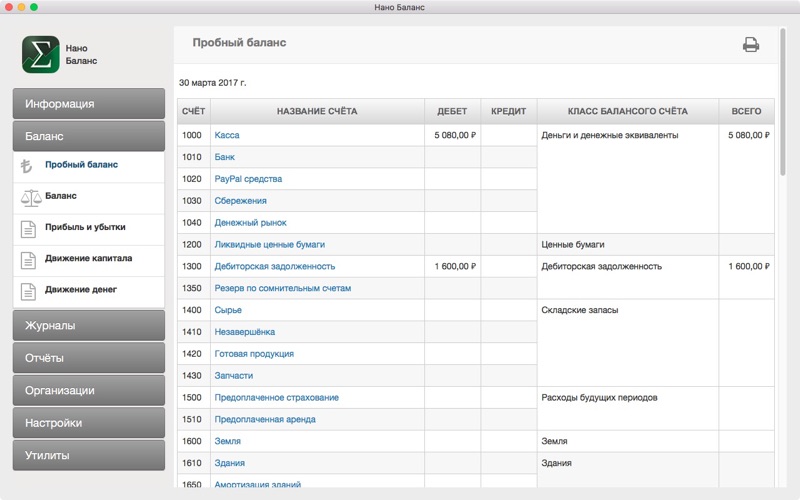Click the printer icon
The image size is (800, 500).
click(x=751, y=45)
